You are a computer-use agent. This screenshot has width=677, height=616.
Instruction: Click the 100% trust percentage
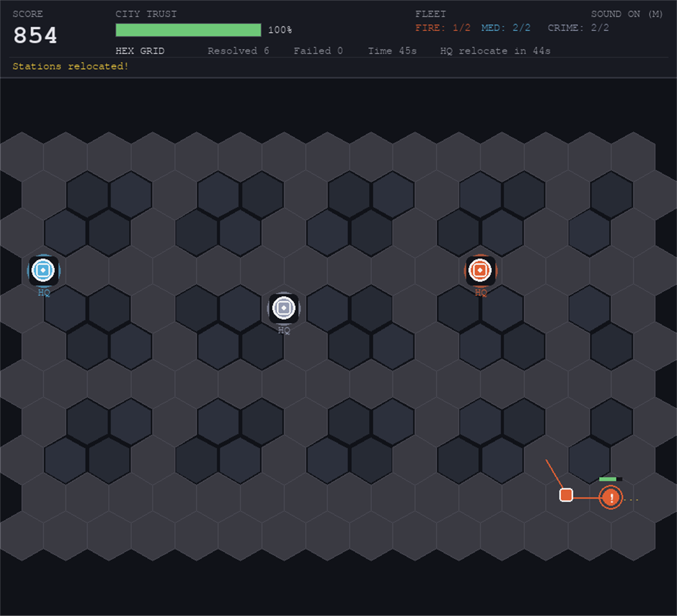pyautogui.click(x=280, y=30)
